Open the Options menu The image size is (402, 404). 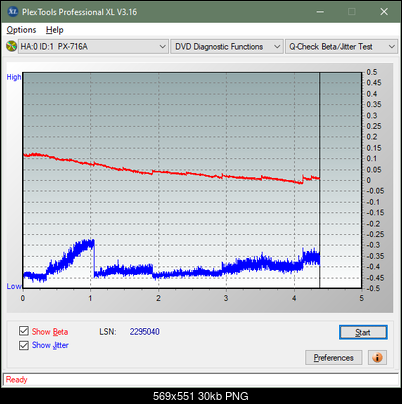pos(21,30)
